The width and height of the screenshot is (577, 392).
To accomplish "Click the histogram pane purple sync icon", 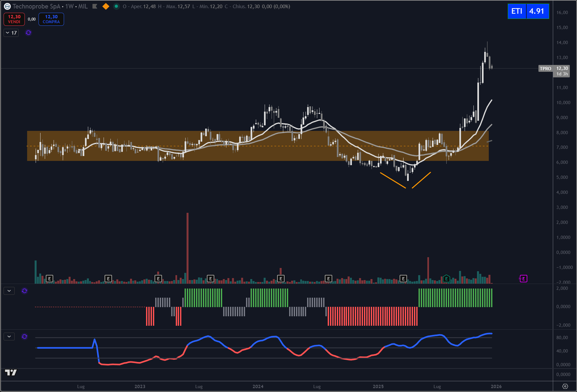I will (x=25, y=291).
